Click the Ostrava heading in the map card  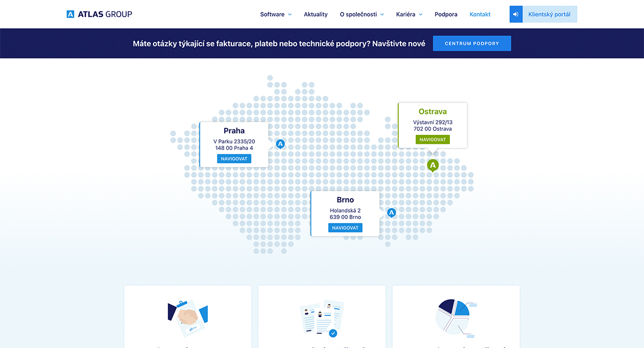(433, 112)
